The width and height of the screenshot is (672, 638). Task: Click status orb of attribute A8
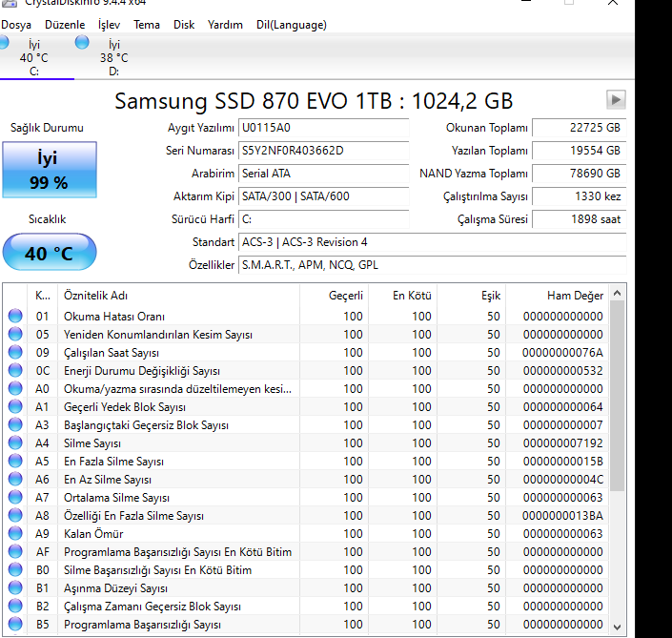pos(15,515)
